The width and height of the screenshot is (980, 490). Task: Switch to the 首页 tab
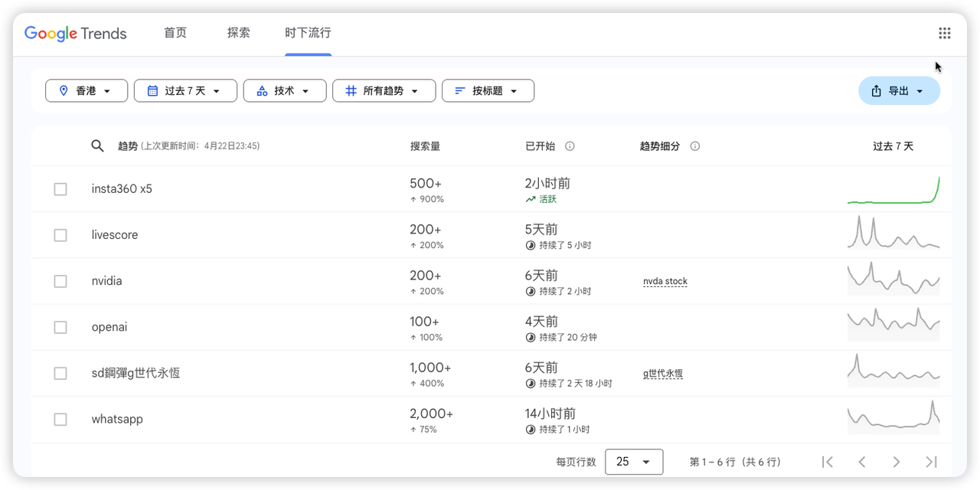(x=175, y=33)
